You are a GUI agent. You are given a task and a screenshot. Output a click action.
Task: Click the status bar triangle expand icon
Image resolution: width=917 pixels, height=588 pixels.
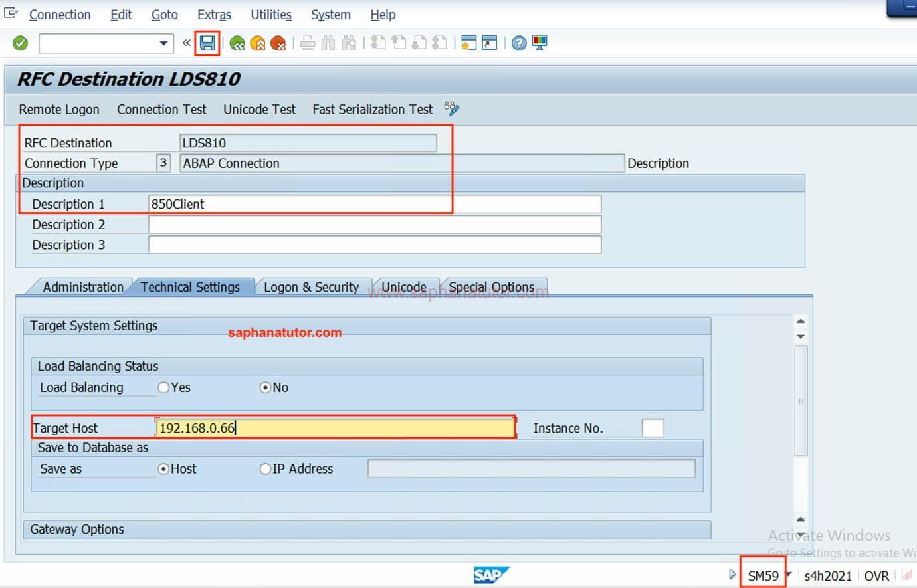732,575
